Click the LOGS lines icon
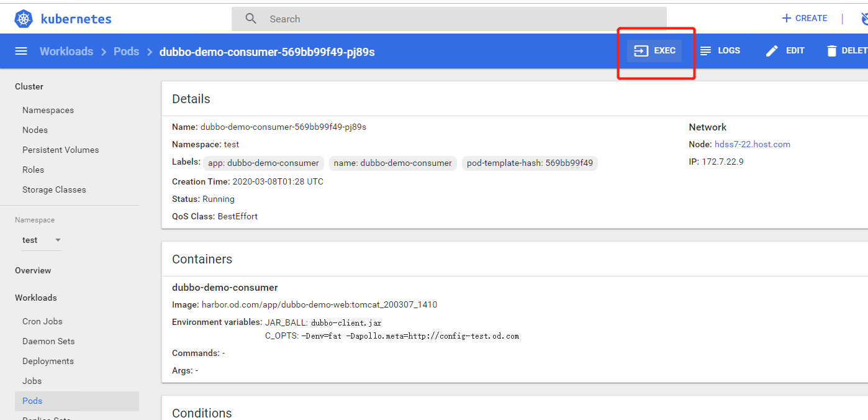The width and height of the screenshot is (868, 420). pos(705,51)
